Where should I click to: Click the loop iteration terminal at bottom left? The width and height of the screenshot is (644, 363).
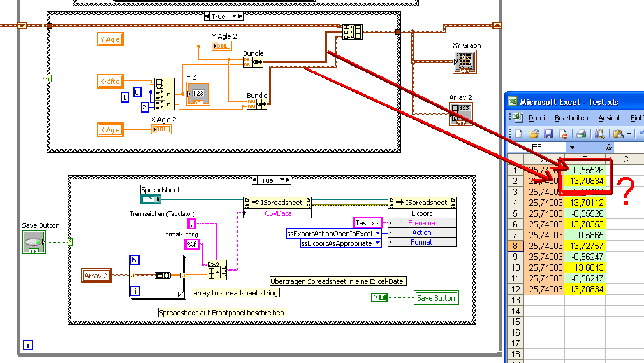click(28, 345)
